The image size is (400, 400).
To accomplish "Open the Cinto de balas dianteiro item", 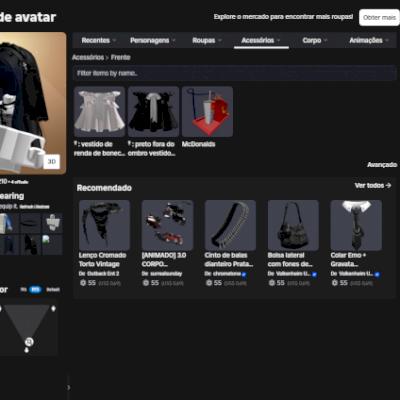I will pos(230,225).
